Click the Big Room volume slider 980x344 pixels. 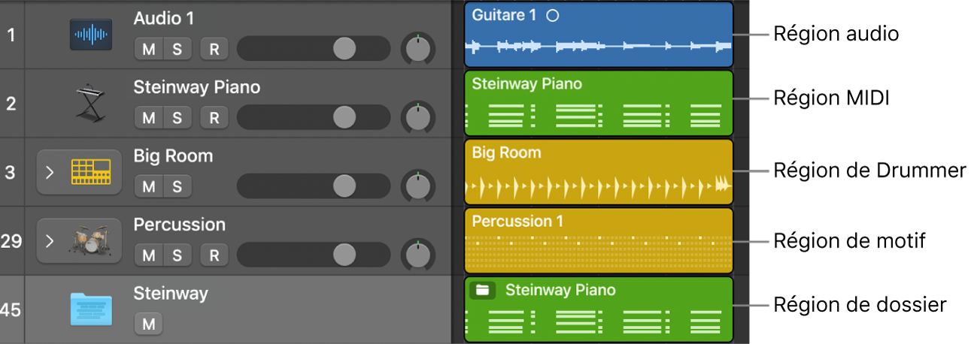click(x=314, y=186)
